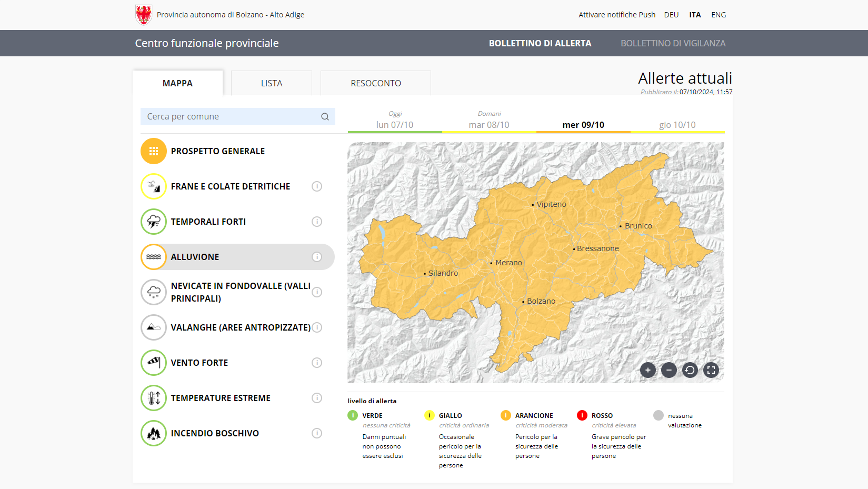Switch to the LISTA tab
Image resolution: width=868 pixels, height=489 pixels.
(x=272, y=83)
